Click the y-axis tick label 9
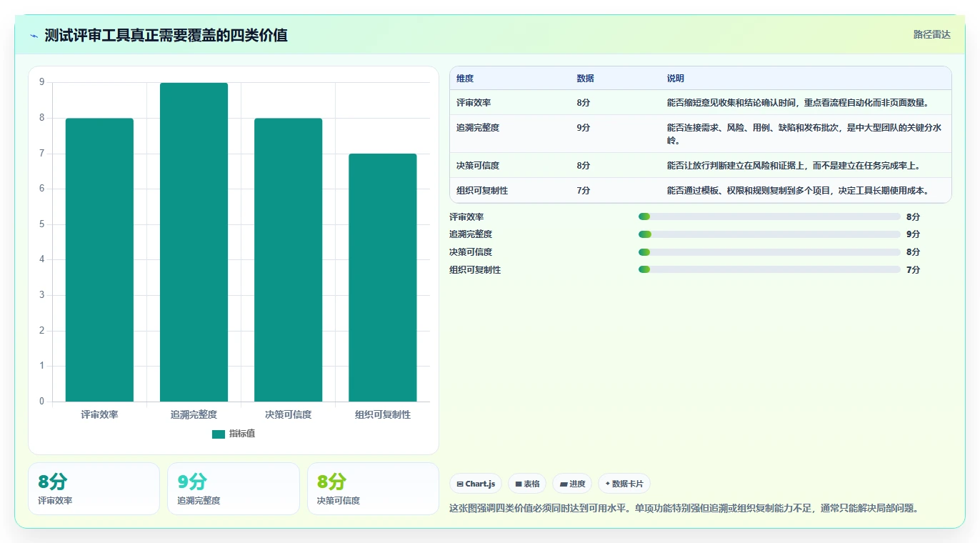The width and height of the screenshot is (980, 543). click(41, 82)
